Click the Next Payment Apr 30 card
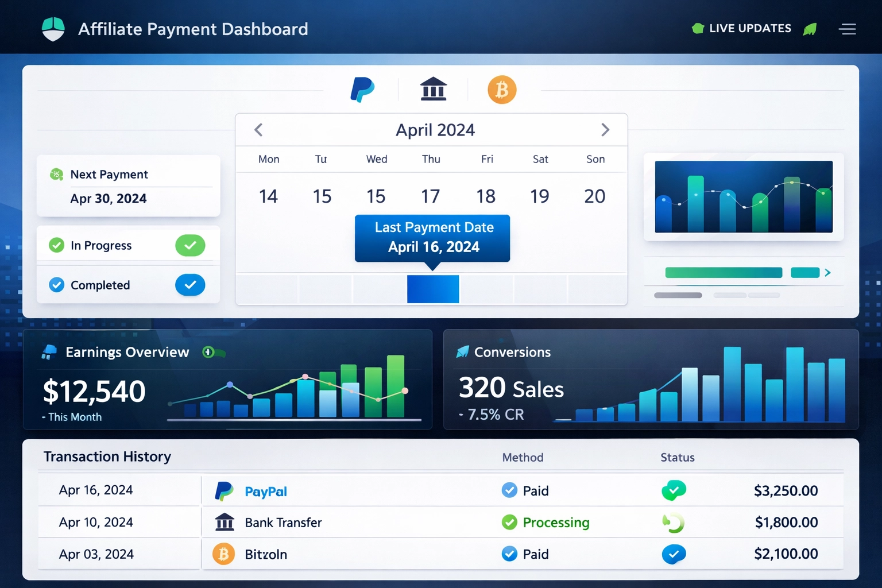The height and width of the screenshot is (588, 882). (x=127, y=186)
